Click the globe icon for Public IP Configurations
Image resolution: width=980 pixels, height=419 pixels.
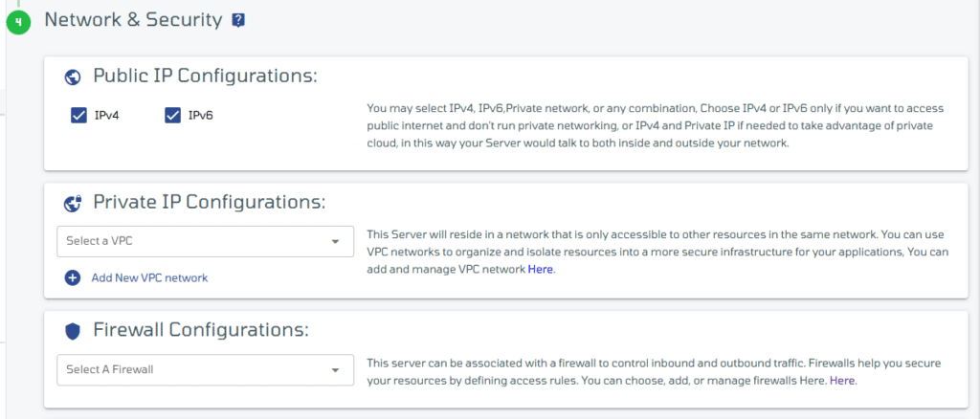click(73, 77)
